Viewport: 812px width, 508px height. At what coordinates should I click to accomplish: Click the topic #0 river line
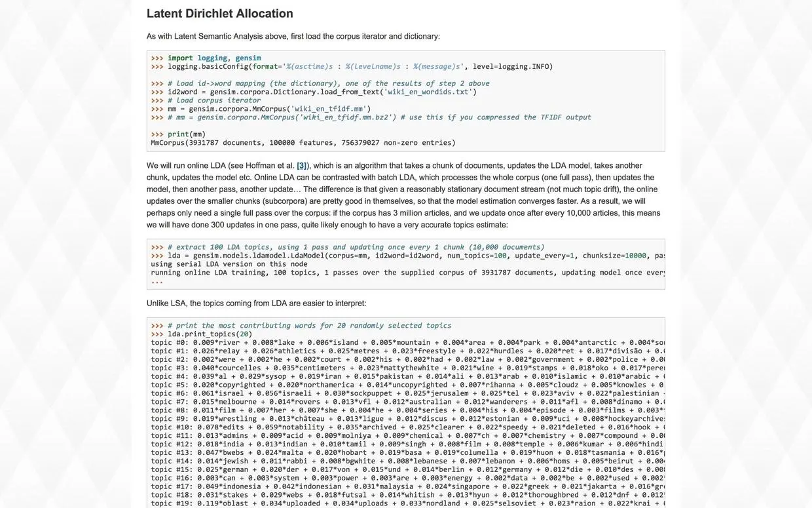click(408, 343)
